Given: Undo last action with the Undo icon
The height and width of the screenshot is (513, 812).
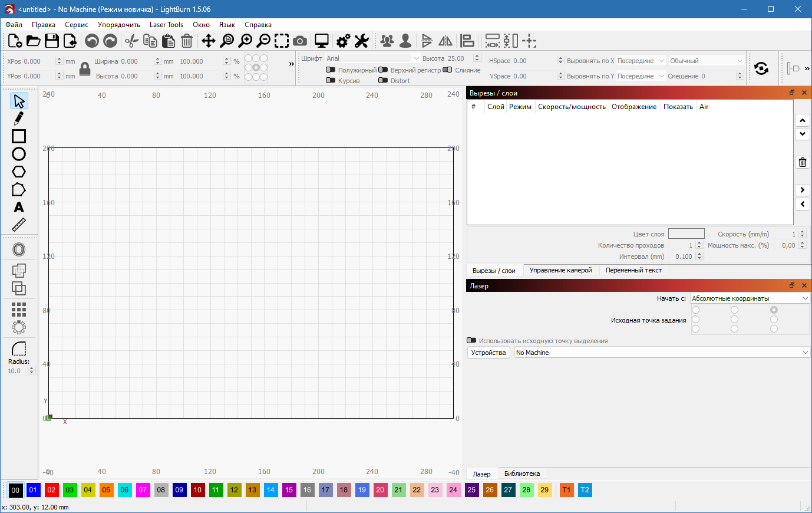Looking at the screenshot, I should pyautogui.click(x=91, y=41).
